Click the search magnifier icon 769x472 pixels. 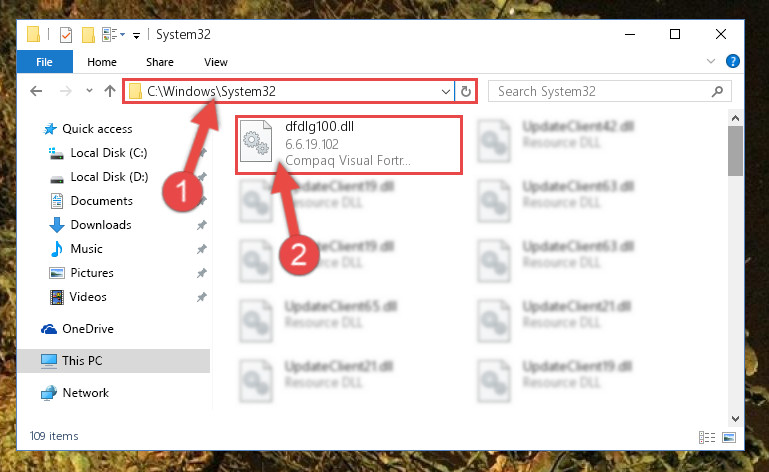pos(718,91)
